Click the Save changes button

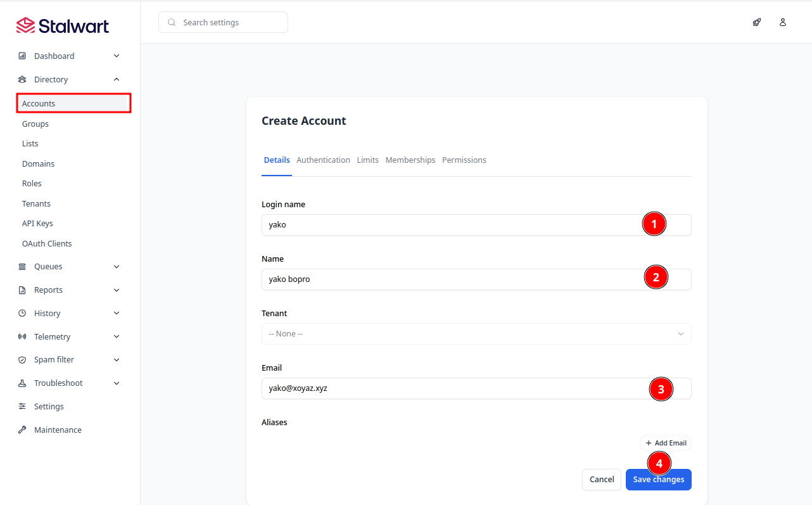658,480
